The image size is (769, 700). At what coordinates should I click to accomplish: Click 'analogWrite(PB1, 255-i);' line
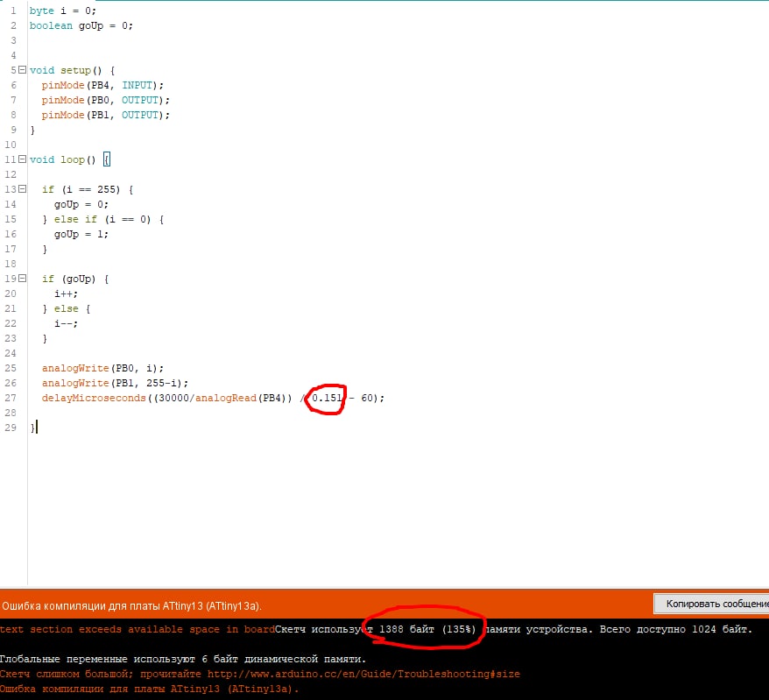[x=115, y=383]
